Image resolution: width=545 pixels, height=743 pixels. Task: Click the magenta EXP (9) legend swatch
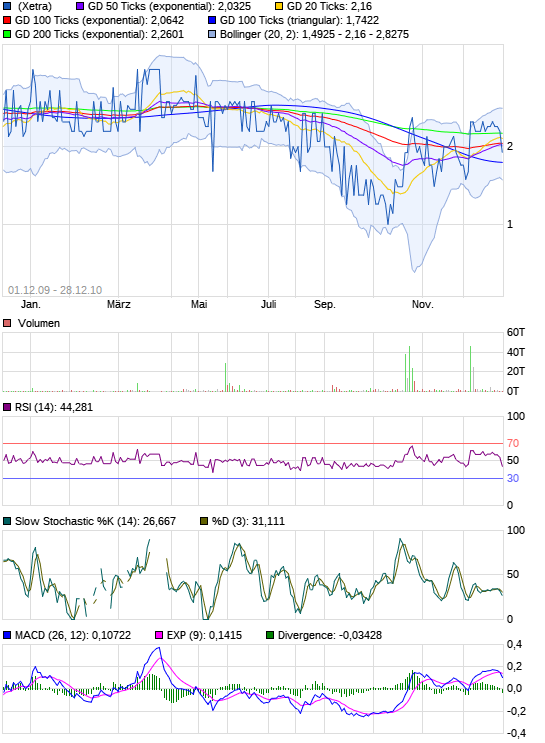[159, 635]
